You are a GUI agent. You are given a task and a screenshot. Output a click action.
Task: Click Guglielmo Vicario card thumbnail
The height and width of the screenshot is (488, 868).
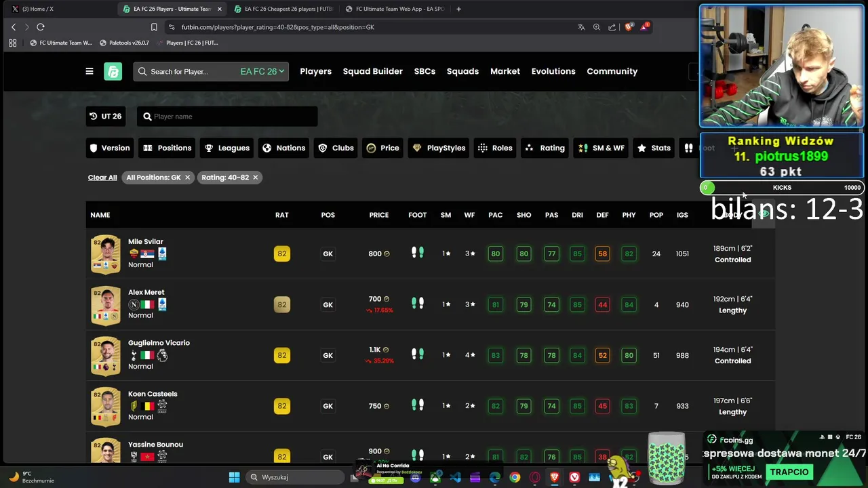[x=106, y=355]
